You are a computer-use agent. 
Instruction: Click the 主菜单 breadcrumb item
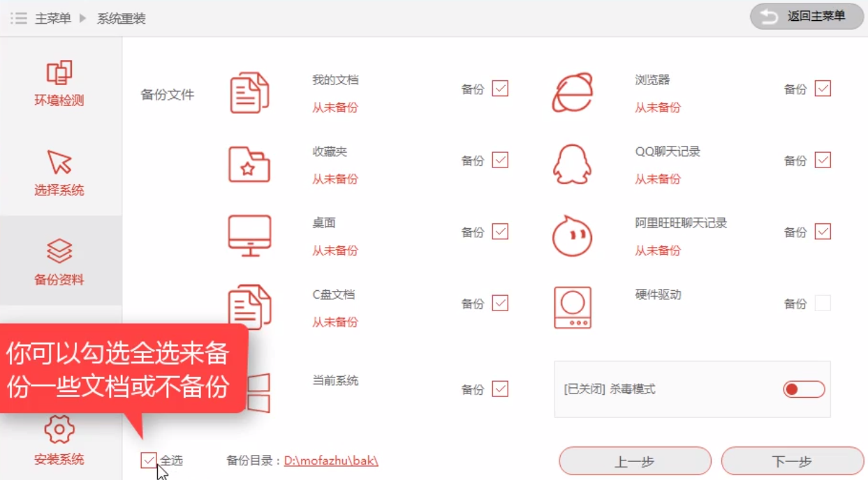click(53, 17)
